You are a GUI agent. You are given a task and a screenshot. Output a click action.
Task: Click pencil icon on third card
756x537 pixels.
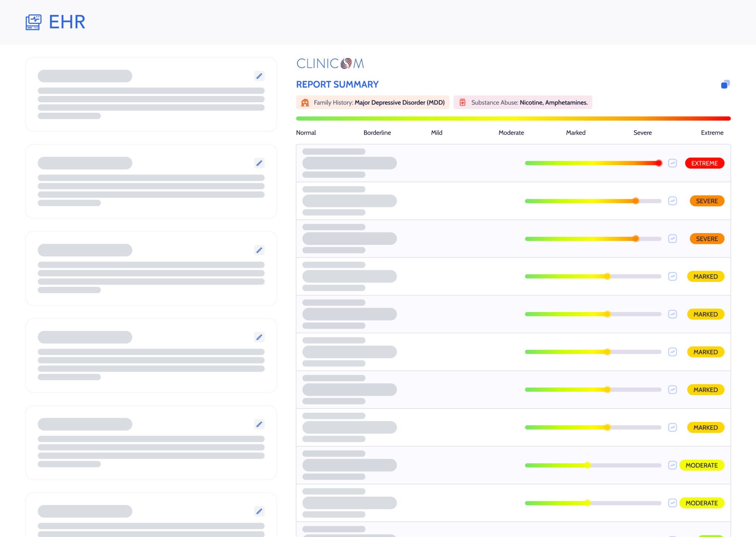pos(259,250)
